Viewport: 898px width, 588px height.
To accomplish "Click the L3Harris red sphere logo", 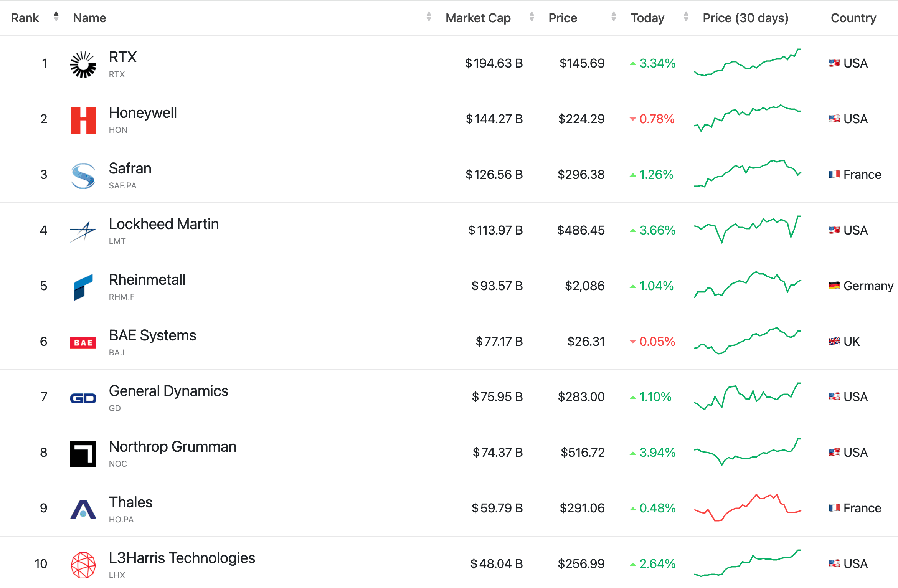I will [x=83, y=565].
